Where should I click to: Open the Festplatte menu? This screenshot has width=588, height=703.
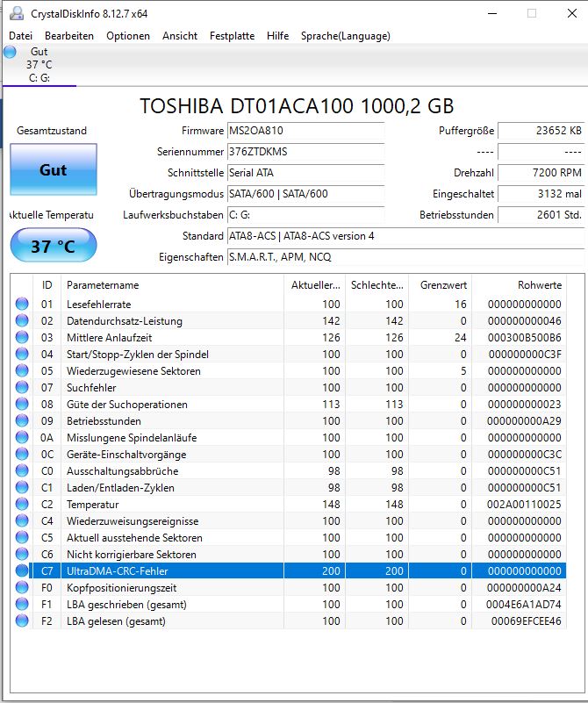[x=233, y=36]
